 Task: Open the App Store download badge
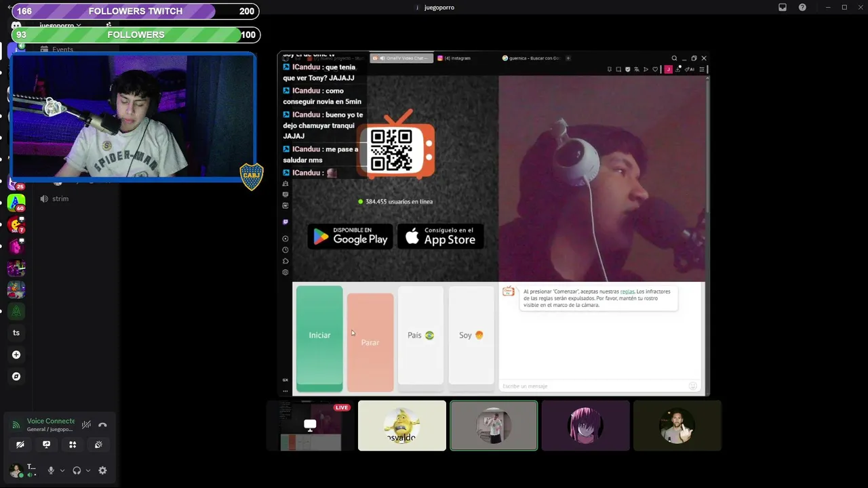pos(441,236)
